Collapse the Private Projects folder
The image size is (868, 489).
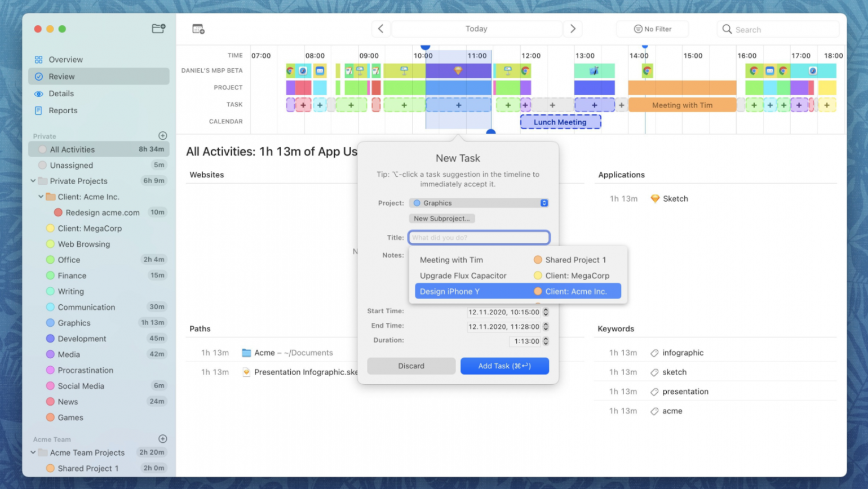click(33, 181)
